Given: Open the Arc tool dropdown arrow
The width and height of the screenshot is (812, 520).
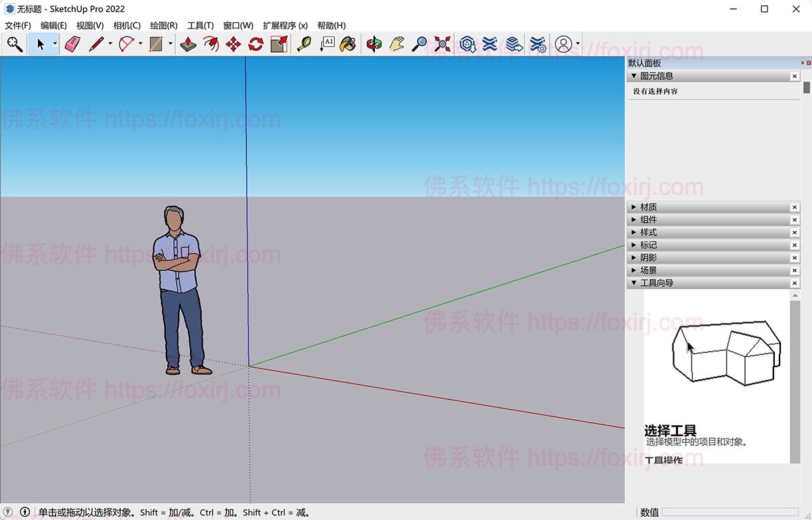Looking at the screenshot, I should tap(140, 45).
